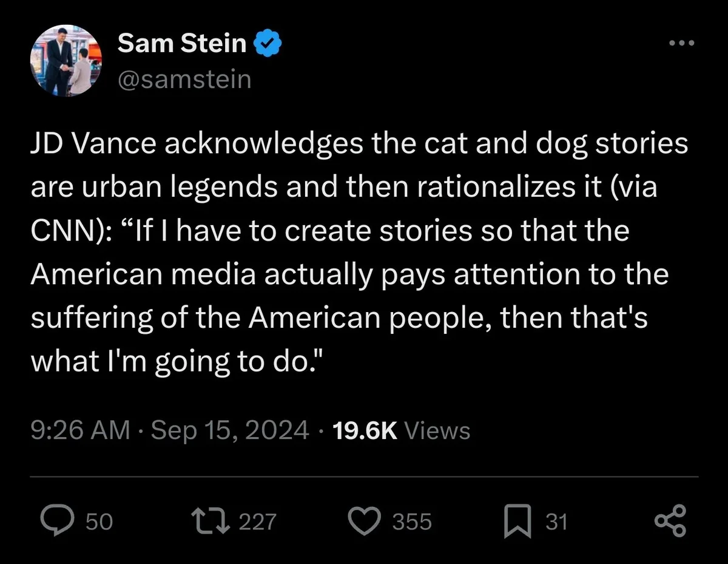Viewport: 728px width, 564px height.
Task: Click the 9:26 AM timestamp
Action: 80,430
